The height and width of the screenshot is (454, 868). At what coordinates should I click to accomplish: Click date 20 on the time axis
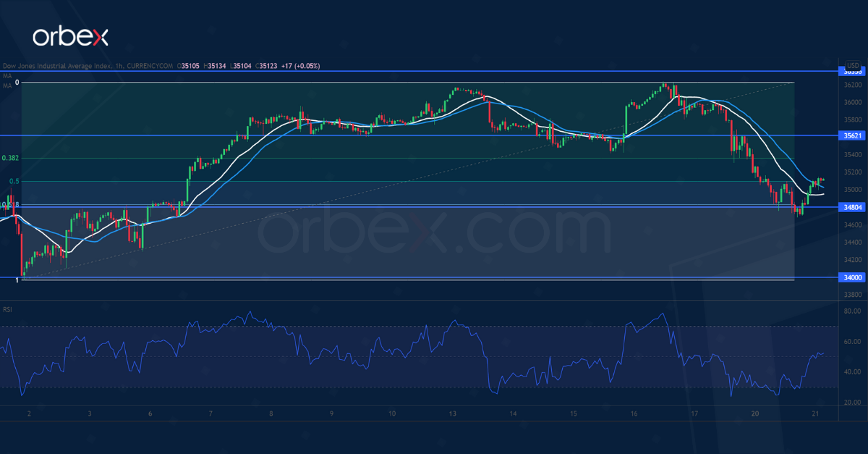[754, 413]
